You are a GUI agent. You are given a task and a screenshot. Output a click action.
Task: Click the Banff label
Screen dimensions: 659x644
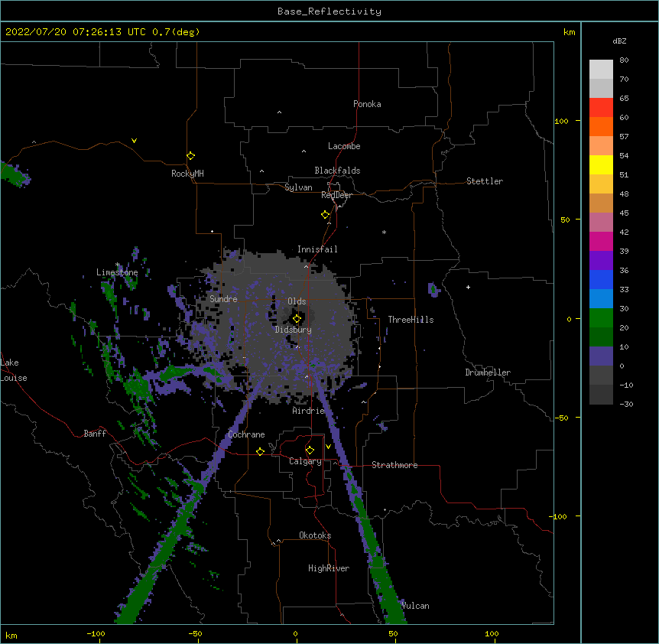pyautogui.click(x=95, y=434)
